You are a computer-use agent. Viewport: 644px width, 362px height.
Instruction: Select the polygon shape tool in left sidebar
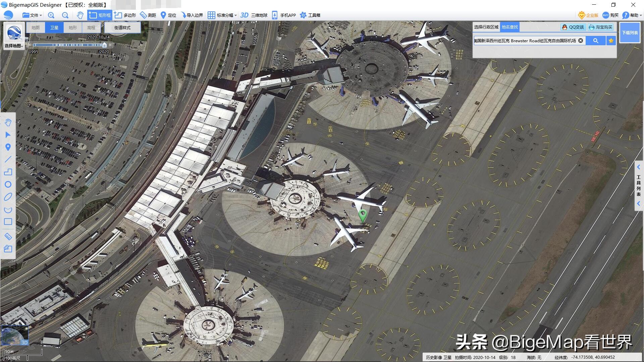point(8,172)
